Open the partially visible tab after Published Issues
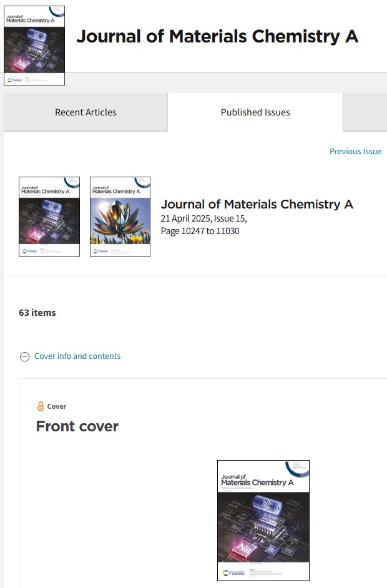 pyautogui.click(x=365, y=112)
